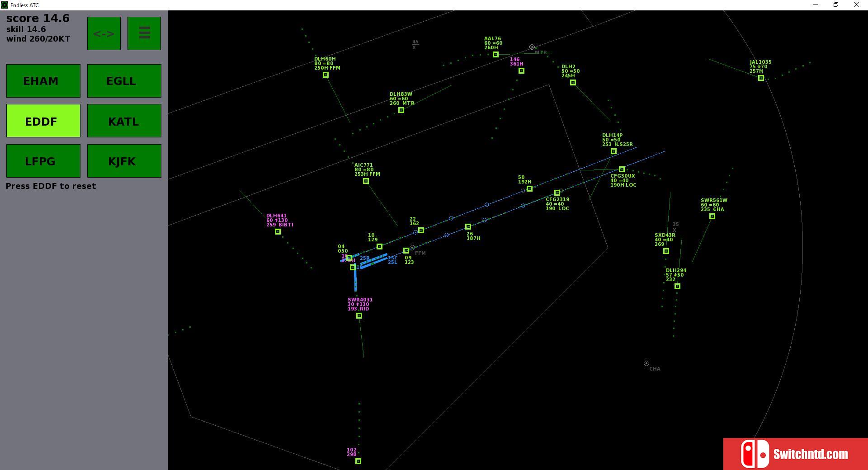Click the DLH60H data tag text
868x470 pixels.
coord(327,63)
